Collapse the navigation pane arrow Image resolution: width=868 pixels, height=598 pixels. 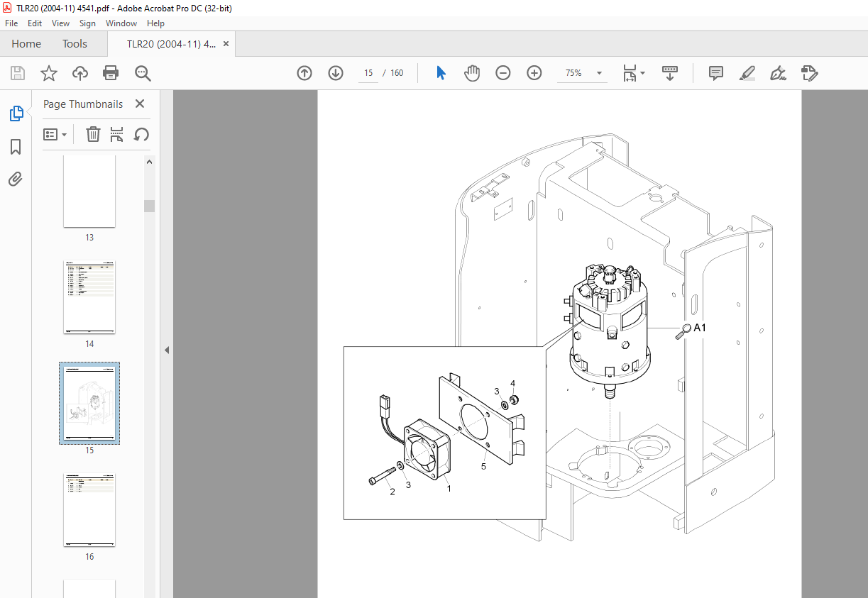point(167,350)
